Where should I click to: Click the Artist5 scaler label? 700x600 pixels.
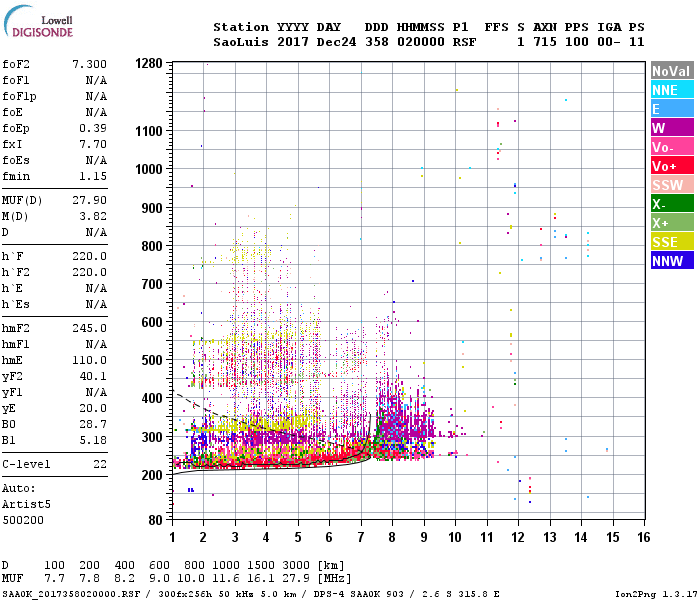[26, 504]
